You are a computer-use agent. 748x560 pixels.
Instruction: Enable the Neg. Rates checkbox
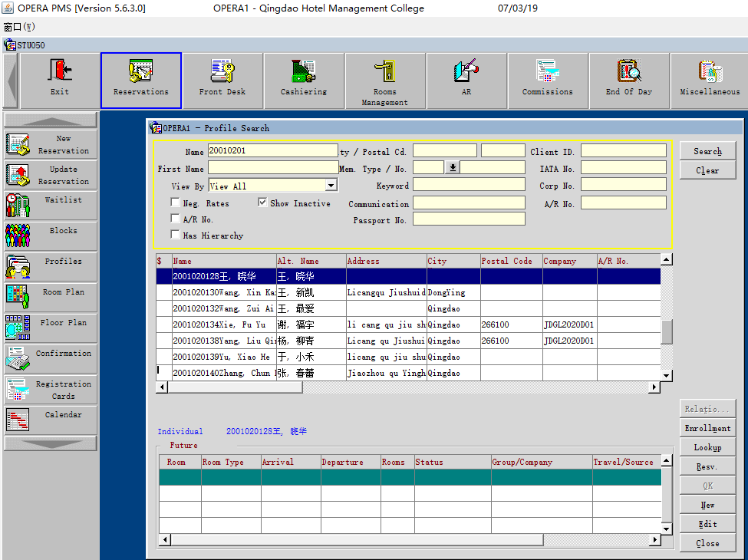(x=176, y=203)
